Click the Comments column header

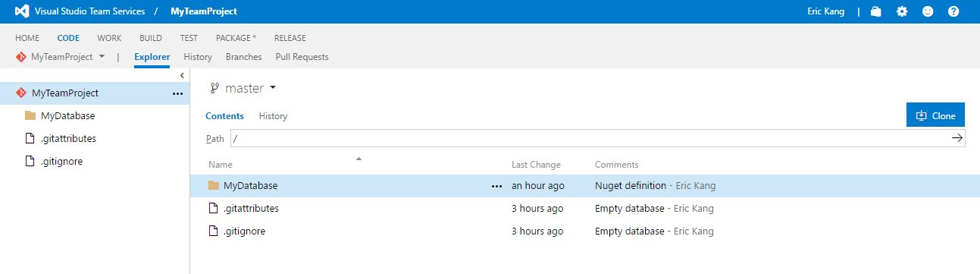617,165
